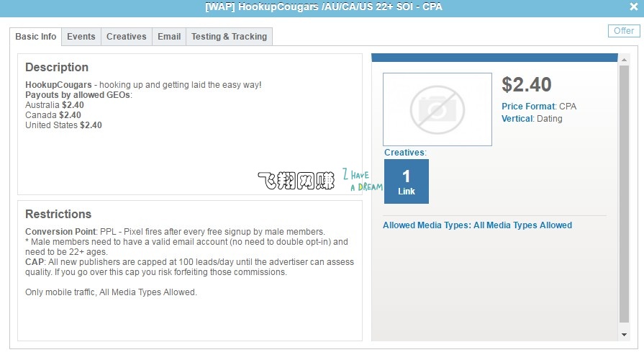Click the Creatives label above the tile
This screenshot has height=360, width=644.
404,153
